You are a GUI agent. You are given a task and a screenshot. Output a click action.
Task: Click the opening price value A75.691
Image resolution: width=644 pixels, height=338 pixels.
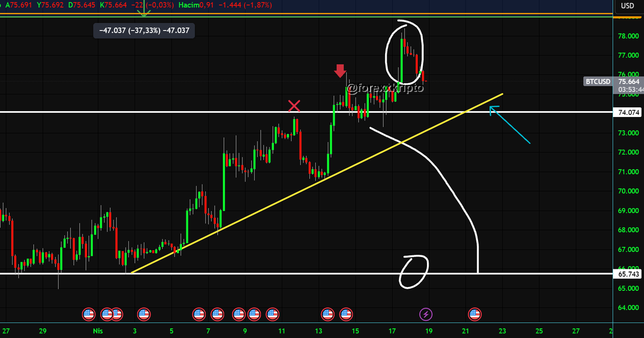click(18, 5)
